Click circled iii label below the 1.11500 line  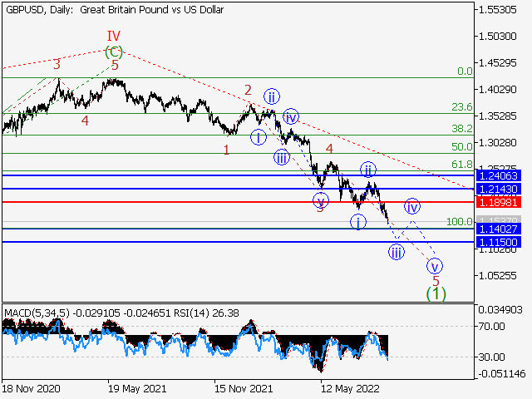point(397,252)
